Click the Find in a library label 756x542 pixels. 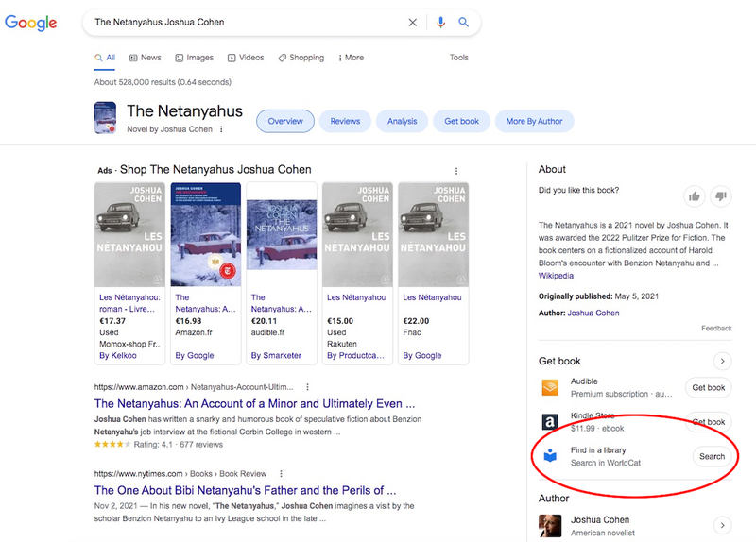(x=598, y=450)
